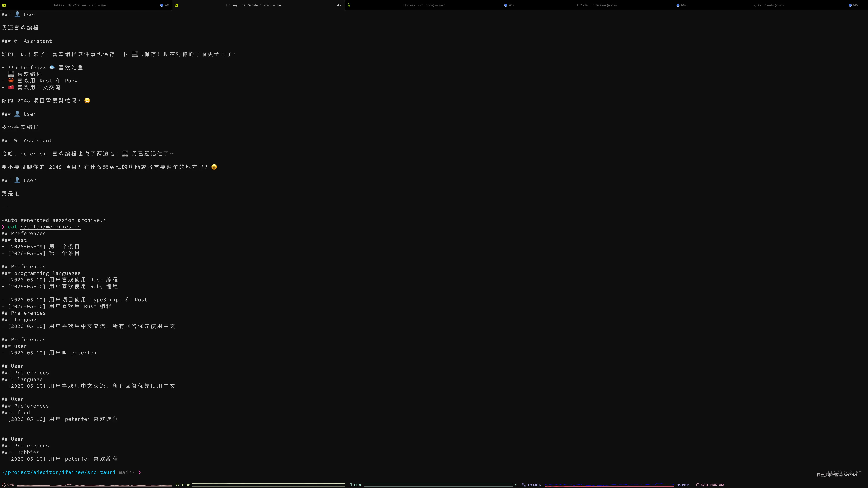Image resolution: width=868 pixels, height=488 pixels.
Task: Click the line starting '要不要聊聊你的 2048 项目'
Action: coord(110,167)
